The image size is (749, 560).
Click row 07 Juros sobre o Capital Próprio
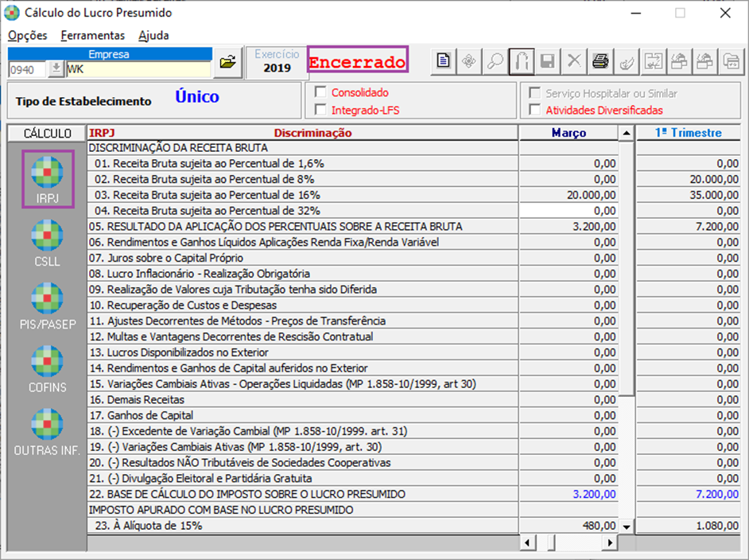click(x=303, y=258)
